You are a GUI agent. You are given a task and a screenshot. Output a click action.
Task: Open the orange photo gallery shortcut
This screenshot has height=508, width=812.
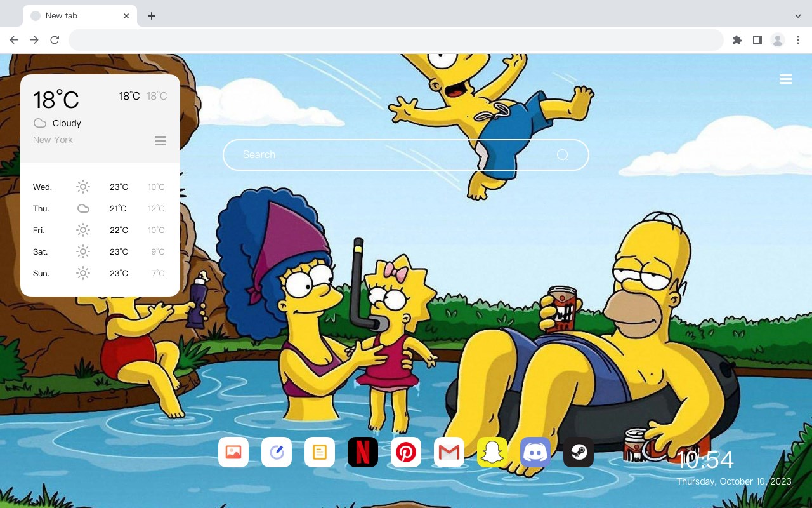point(233,452)
